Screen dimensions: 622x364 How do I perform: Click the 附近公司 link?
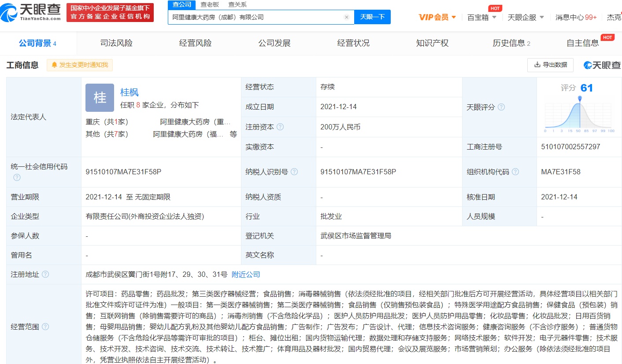click(246, 274)
